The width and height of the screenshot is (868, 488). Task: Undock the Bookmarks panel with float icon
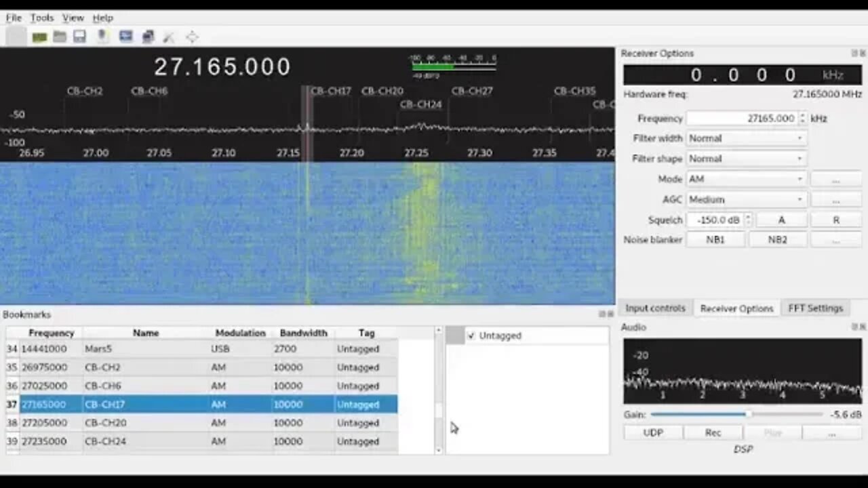[601, 314]
